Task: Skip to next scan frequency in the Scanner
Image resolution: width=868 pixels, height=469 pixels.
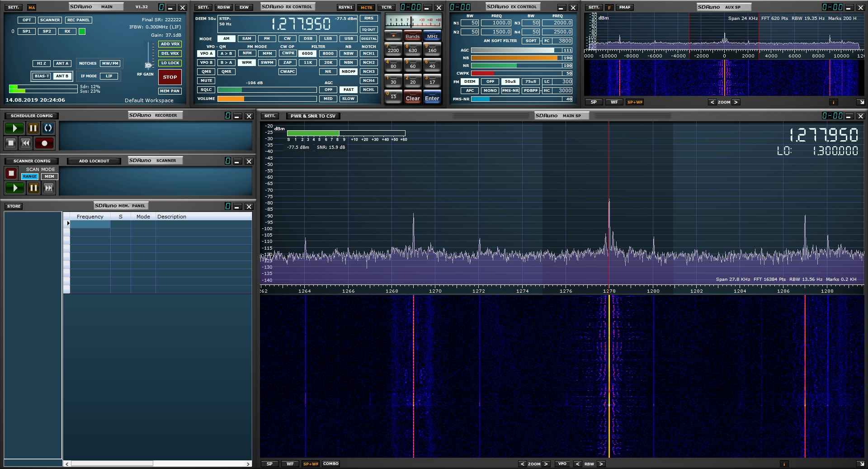Action: pyautogui.click(x=49, y=188)
